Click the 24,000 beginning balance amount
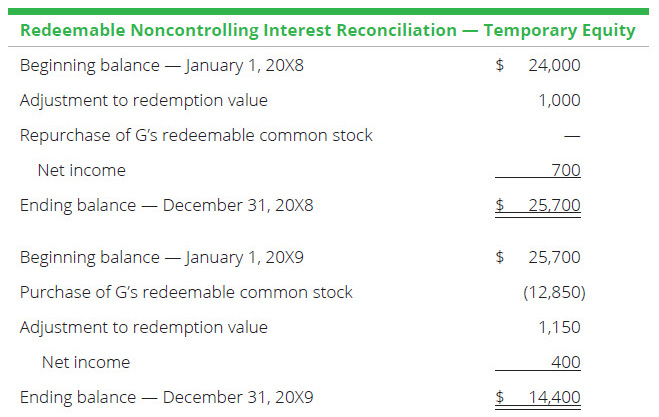This screenshot has width=659, height=417. (553, 66)
